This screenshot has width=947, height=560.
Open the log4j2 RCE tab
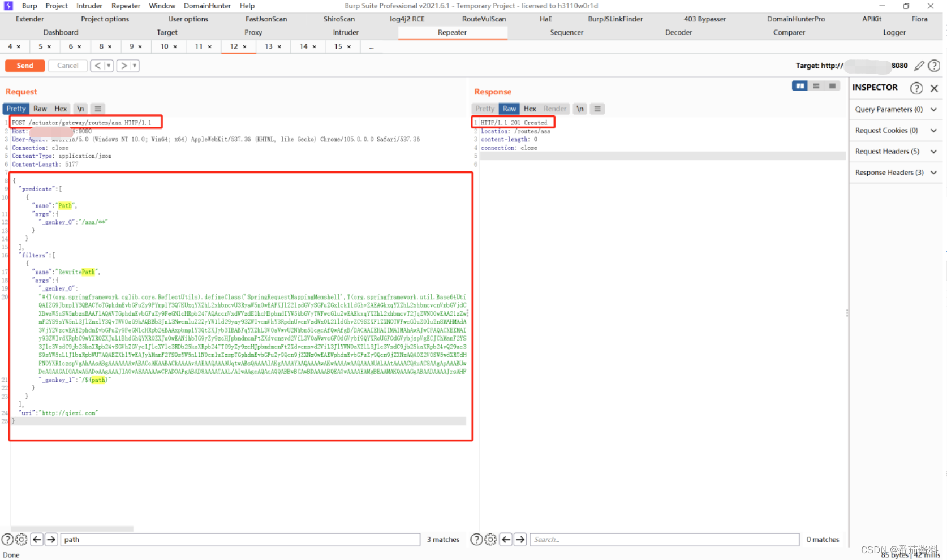pyautogui.click(x=407, y=19)
